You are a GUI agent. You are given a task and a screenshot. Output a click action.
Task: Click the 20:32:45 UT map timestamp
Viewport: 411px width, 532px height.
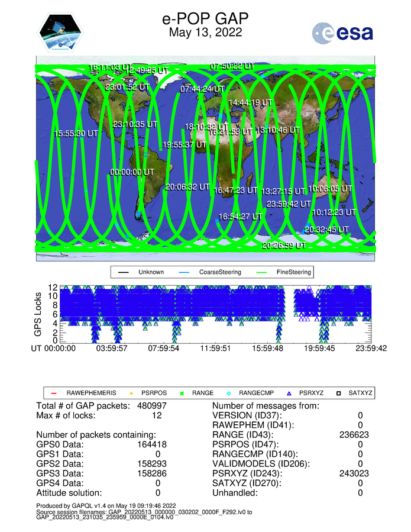click(x=326, y=230)
